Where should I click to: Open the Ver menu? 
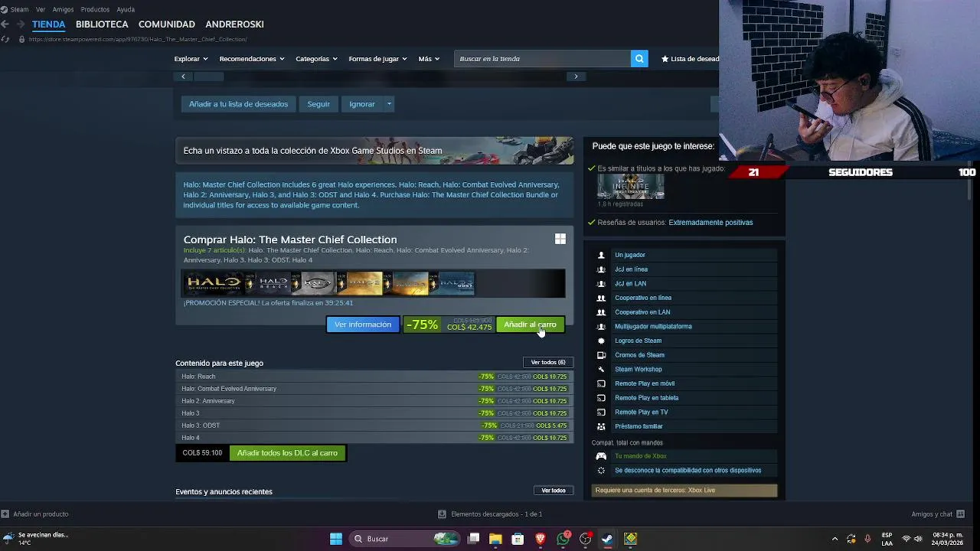[x=41, y=9]
